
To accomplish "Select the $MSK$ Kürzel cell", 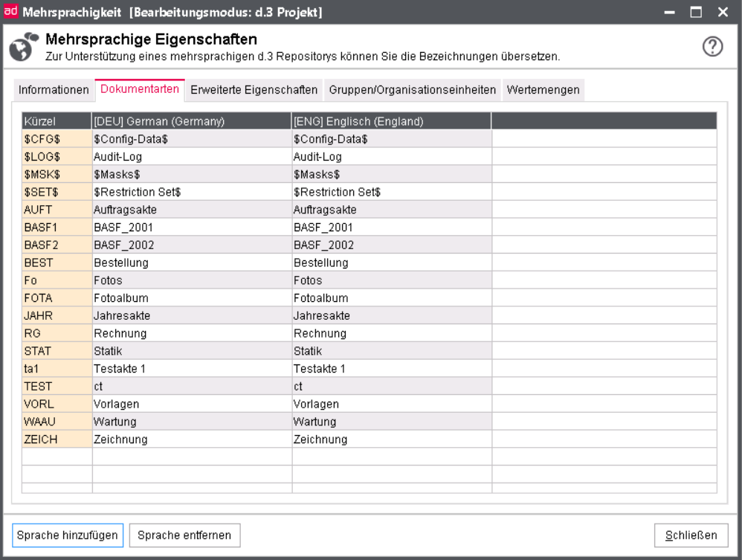I will [57, 174].
